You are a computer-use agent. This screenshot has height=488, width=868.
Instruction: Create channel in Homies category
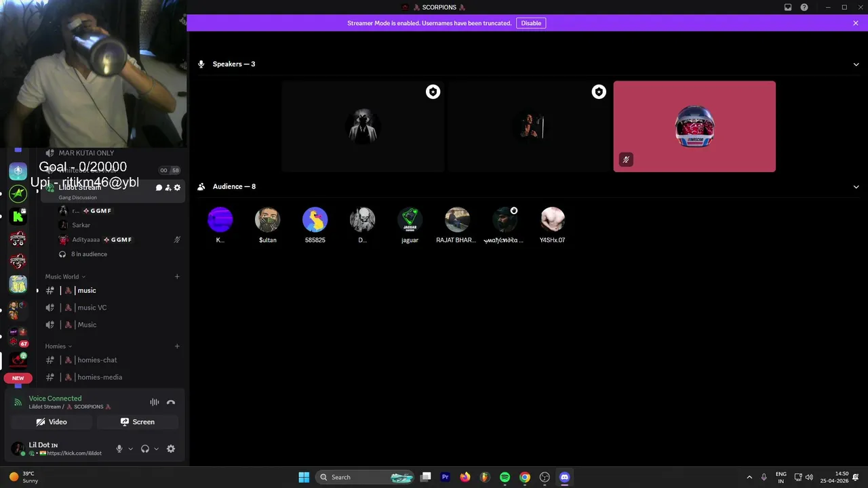tap(177, 346)
